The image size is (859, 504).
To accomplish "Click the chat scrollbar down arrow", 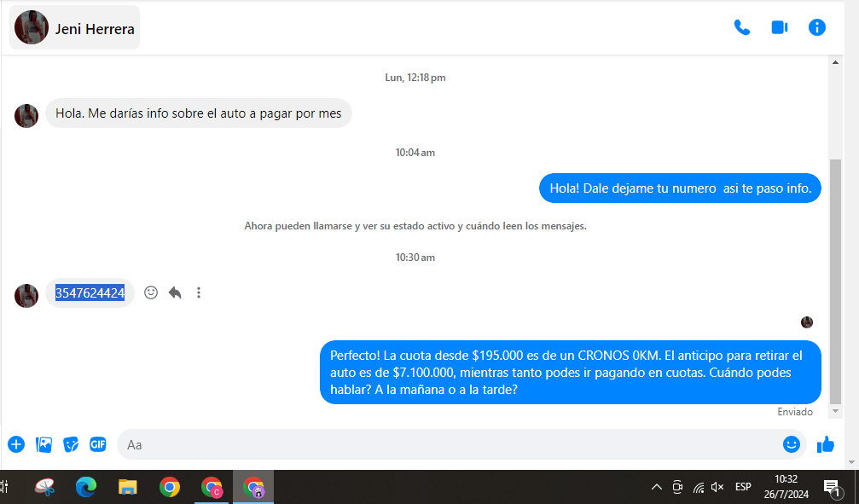I will (x=835, y=411).
